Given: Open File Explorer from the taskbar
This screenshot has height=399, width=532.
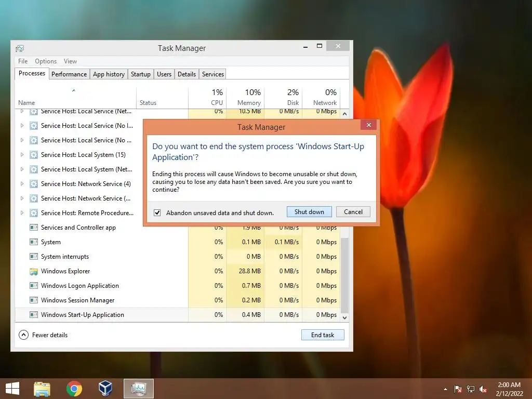Looking at the screenshot, I should click(x=42, y=389).
